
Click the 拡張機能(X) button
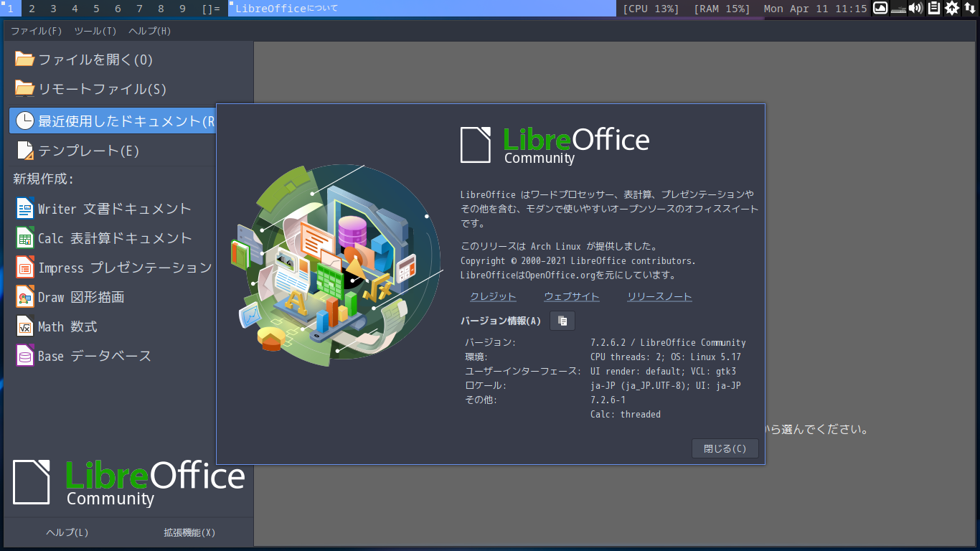(x=189, y=532)
